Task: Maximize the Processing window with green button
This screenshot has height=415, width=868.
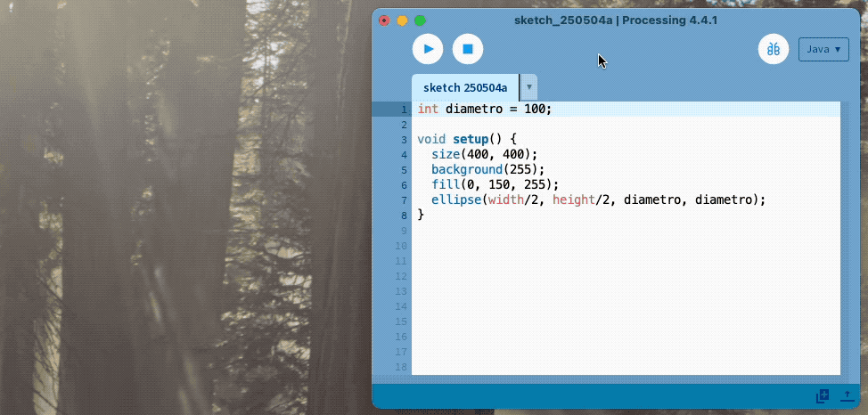Action: (x=420, y=20)
